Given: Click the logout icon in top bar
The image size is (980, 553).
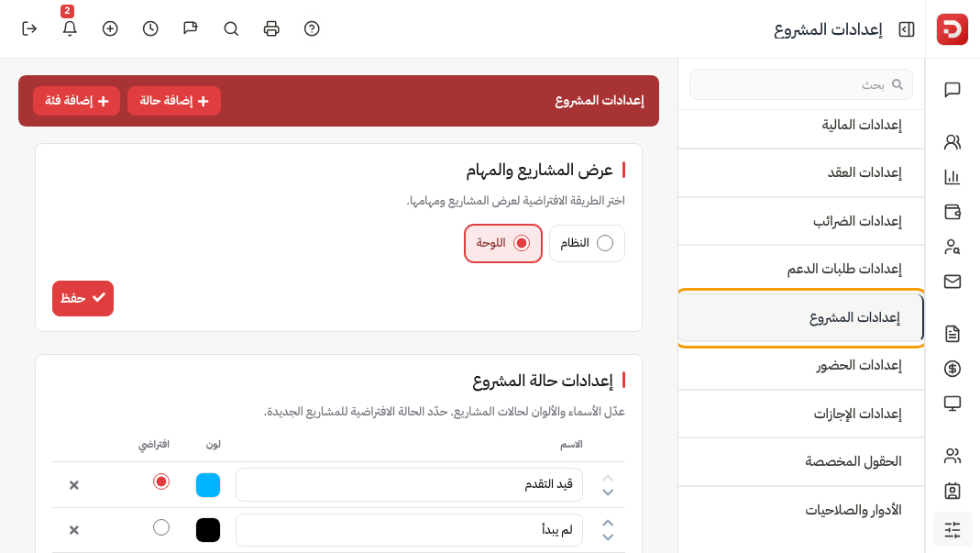Looking at the screenshot, I should pyautogui.click(x=29, y=28).
